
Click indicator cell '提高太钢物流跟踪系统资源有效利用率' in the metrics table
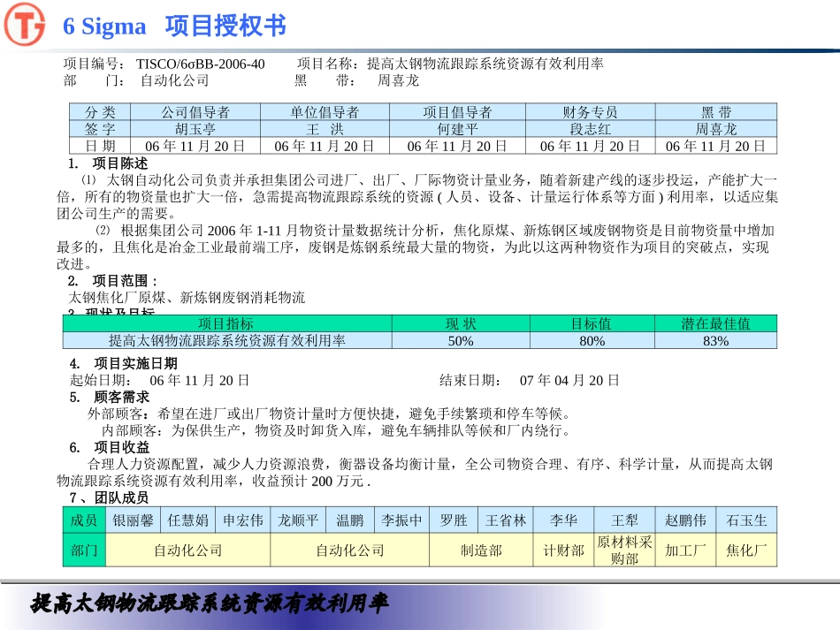(x=227, y=340)
